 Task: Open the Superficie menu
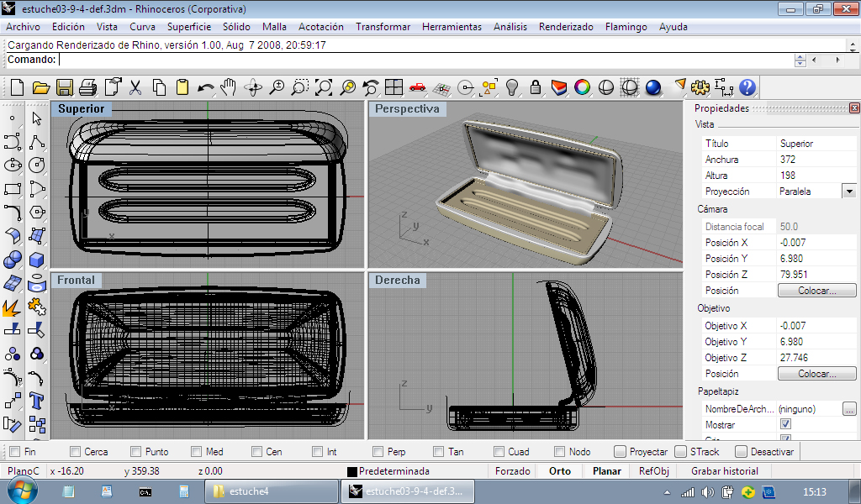(188, 27)
